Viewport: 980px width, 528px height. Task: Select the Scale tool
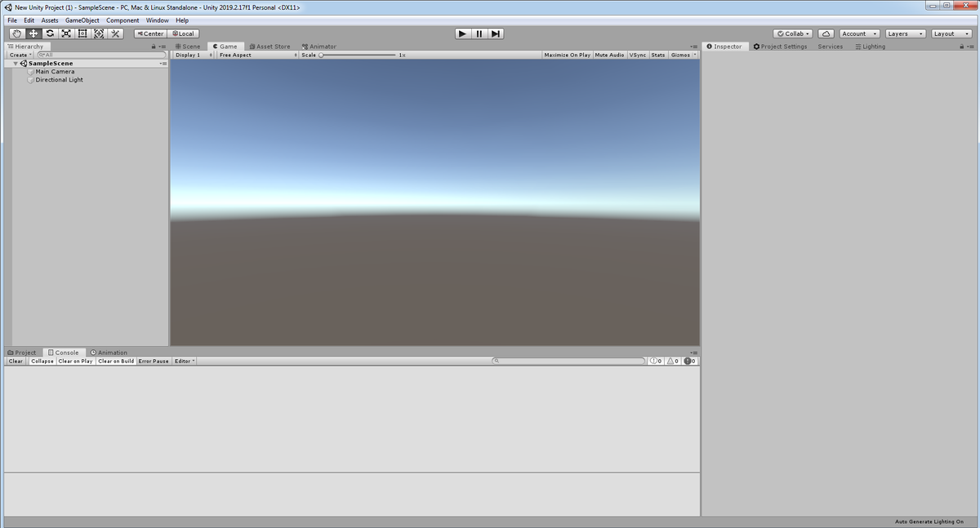point(66,33)
